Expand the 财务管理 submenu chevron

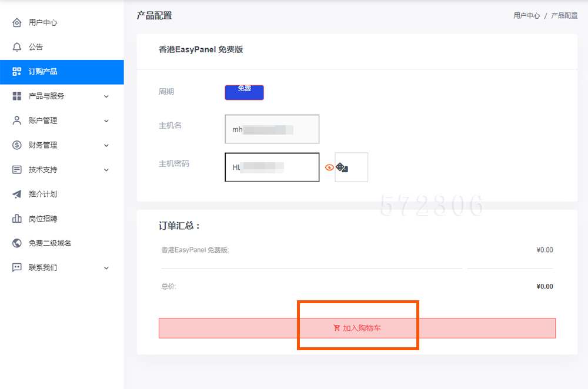pyautogui.click(x=106, y=145)
